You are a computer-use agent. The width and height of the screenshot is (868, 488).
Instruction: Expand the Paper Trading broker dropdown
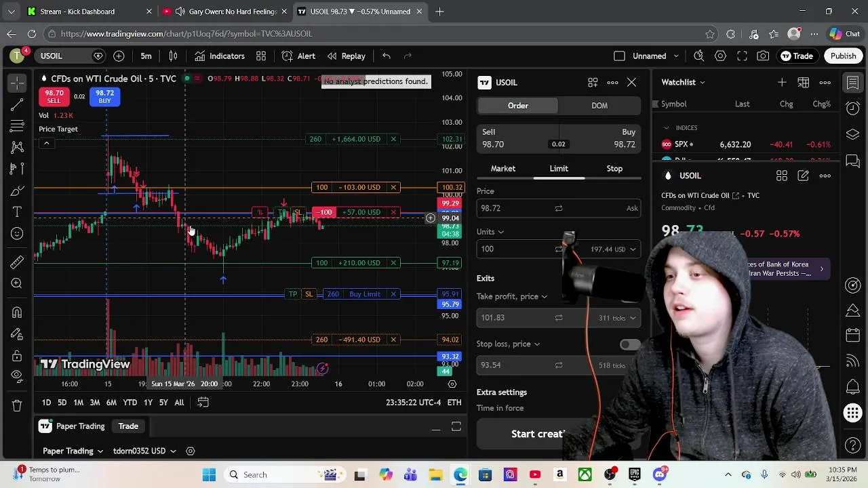pos(73,451)
